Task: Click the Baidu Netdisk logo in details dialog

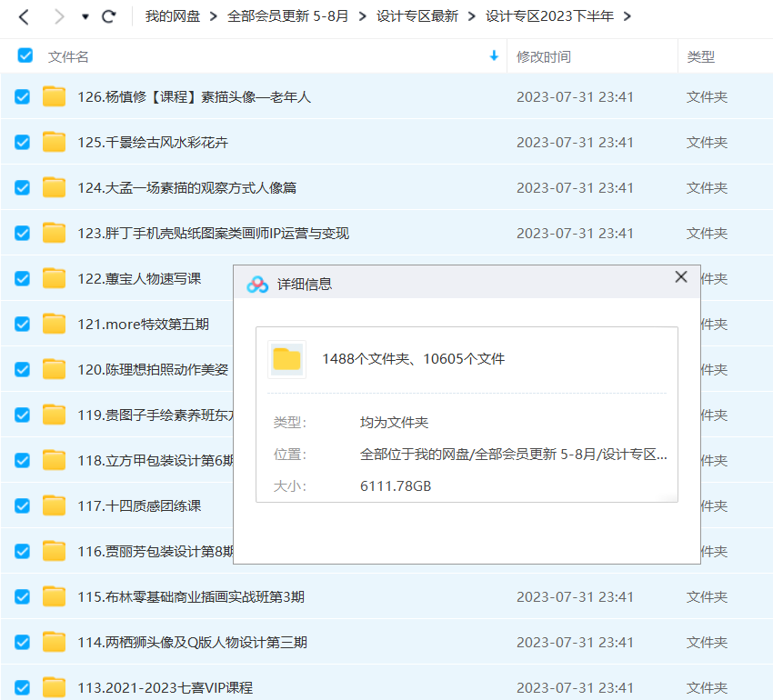Action: click(x=257, y=284)
